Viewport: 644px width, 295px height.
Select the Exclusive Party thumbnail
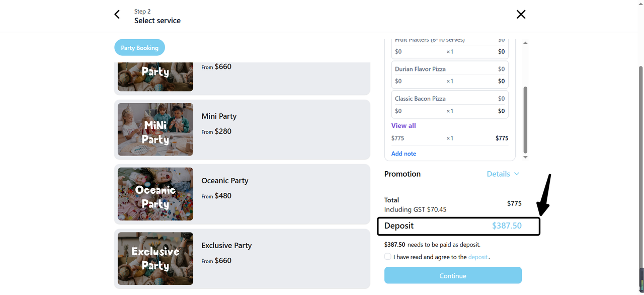(x=155, y=258)
